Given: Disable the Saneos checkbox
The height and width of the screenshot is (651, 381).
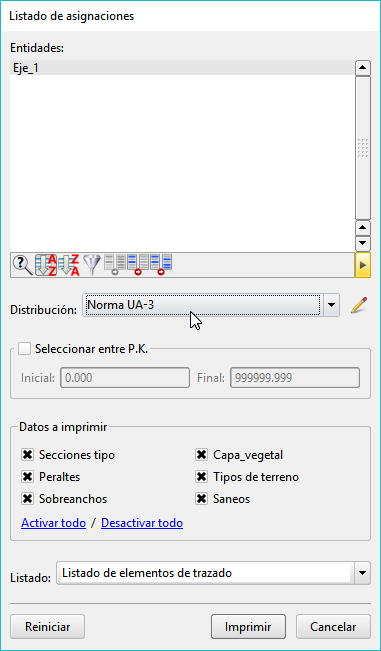Looking at the screenshot, I should pyautogui.click(x=201, y=499).
